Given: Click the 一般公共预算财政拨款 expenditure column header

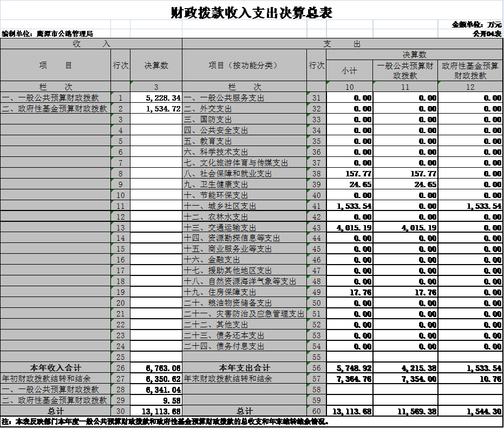Looking at the screenshot, I should (405, 71).
